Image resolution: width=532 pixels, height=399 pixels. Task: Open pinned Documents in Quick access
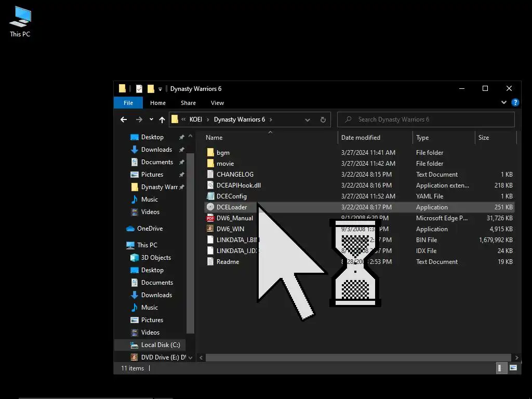(157, 162)
